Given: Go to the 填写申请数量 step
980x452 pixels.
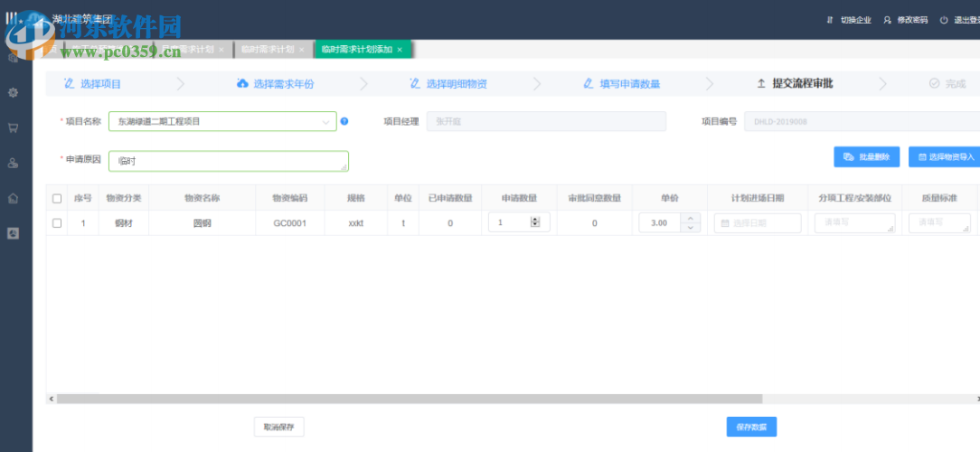Looking at the screenshot, I should point(630,84).
